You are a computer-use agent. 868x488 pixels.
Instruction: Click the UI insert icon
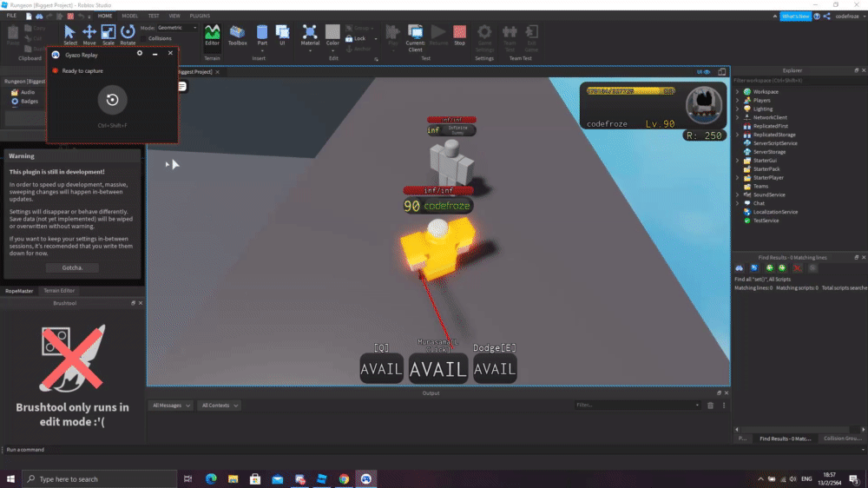[x=282, y=36]
